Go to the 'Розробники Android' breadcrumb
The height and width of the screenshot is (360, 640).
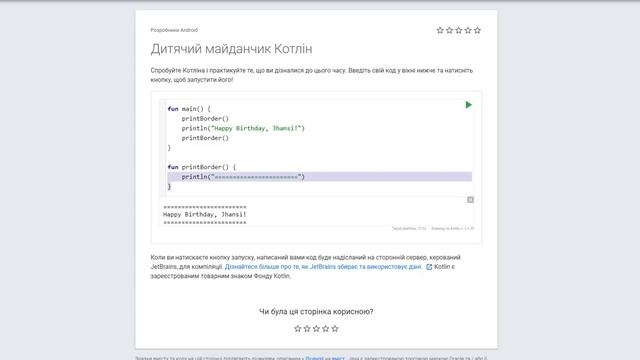174,30
